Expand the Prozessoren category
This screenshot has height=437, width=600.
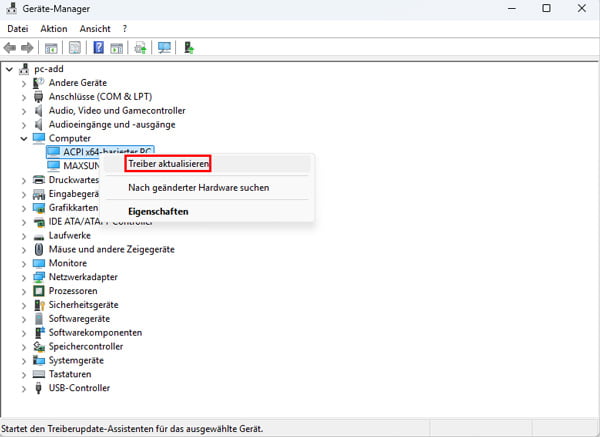24,291
